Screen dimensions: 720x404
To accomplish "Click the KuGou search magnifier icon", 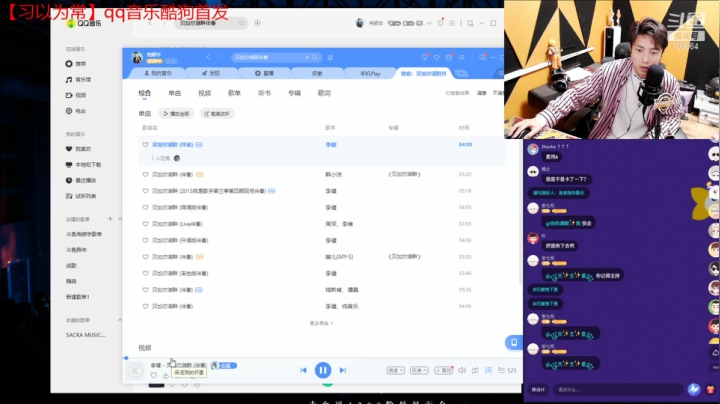I will (x=315, y=57).
